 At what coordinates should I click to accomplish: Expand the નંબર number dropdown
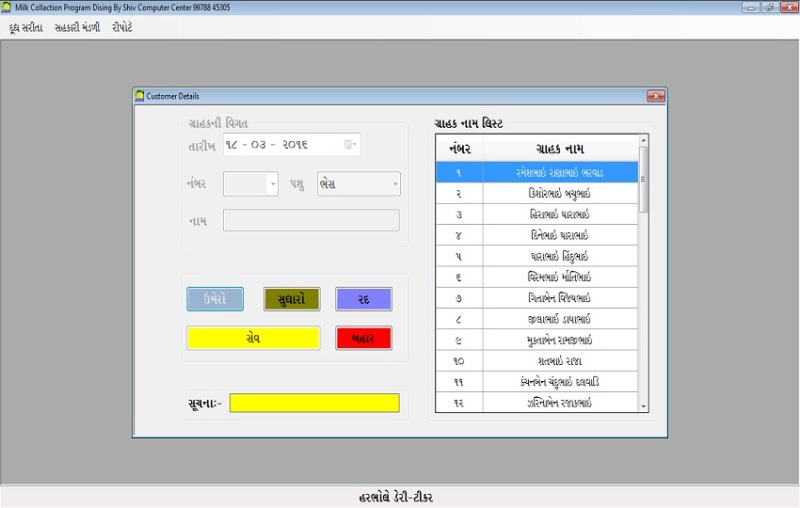point(272,184)
